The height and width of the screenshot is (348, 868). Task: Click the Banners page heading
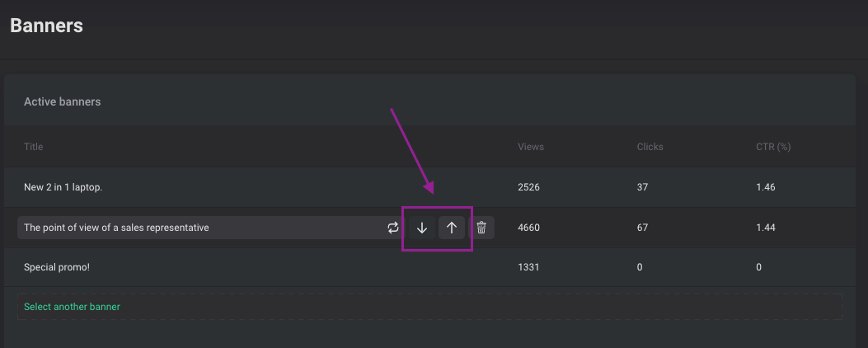(x=46, y=26)
